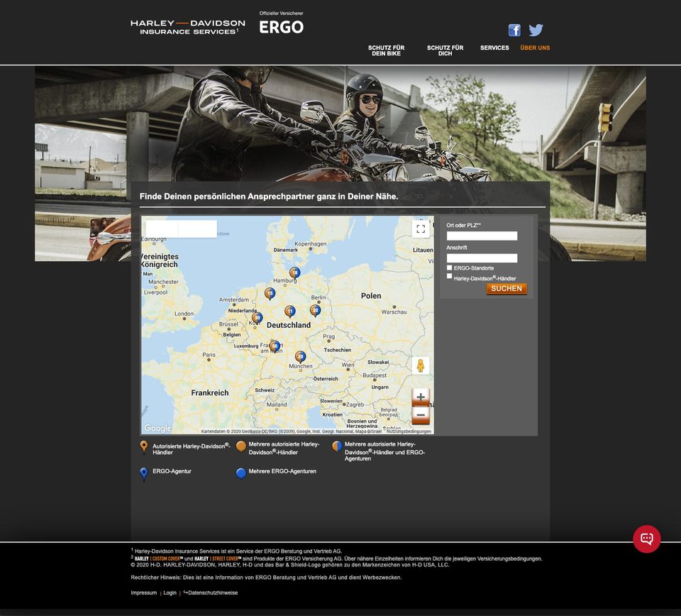Open the Facebook page icon
The image size is (681, 616).
514,30
